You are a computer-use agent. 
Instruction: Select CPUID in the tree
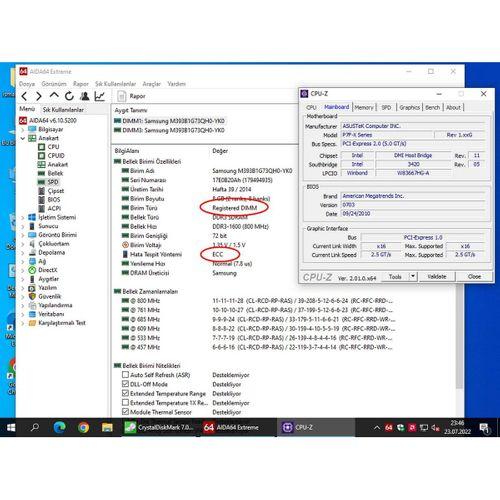pyautogui.click(x=56, y=156)
